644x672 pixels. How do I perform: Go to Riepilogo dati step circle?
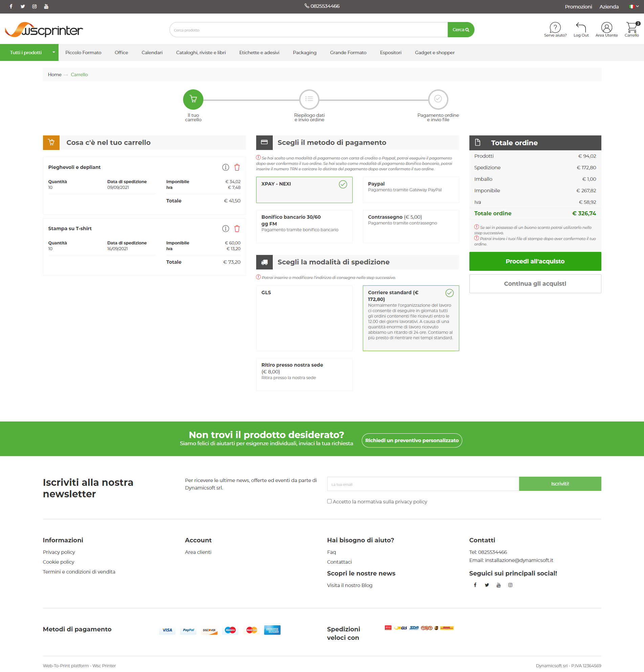pyautogui.click(x=309, y=100)
